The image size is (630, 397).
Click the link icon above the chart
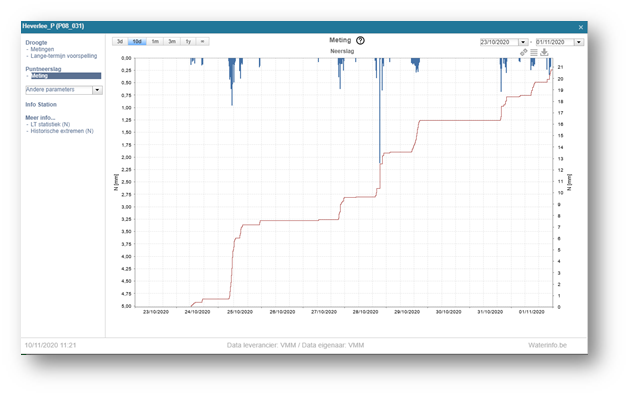click(x=524, y=52)
